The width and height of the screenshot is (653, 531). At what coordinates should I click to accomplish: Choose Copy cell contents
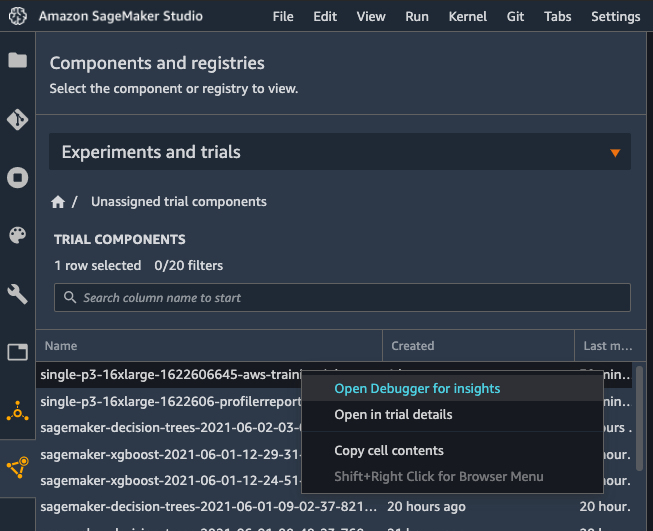click(x=452, y=451)
